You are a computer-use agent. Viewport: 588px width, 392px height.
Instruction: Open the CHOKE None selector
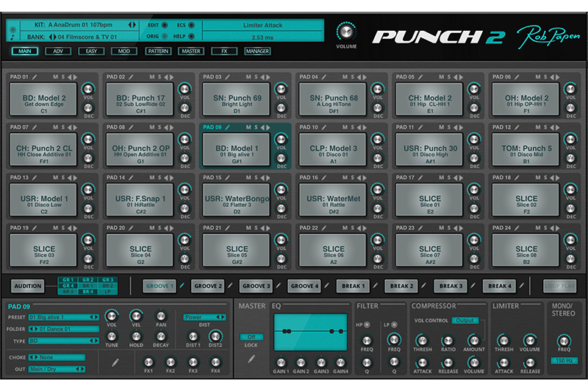[x=57, y=357]
